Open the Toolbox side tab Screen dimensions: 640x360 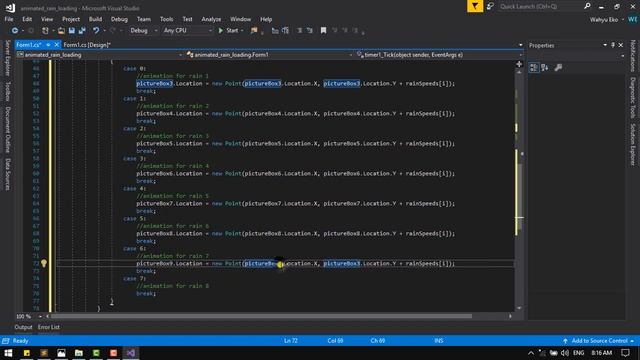click(7, 91)
